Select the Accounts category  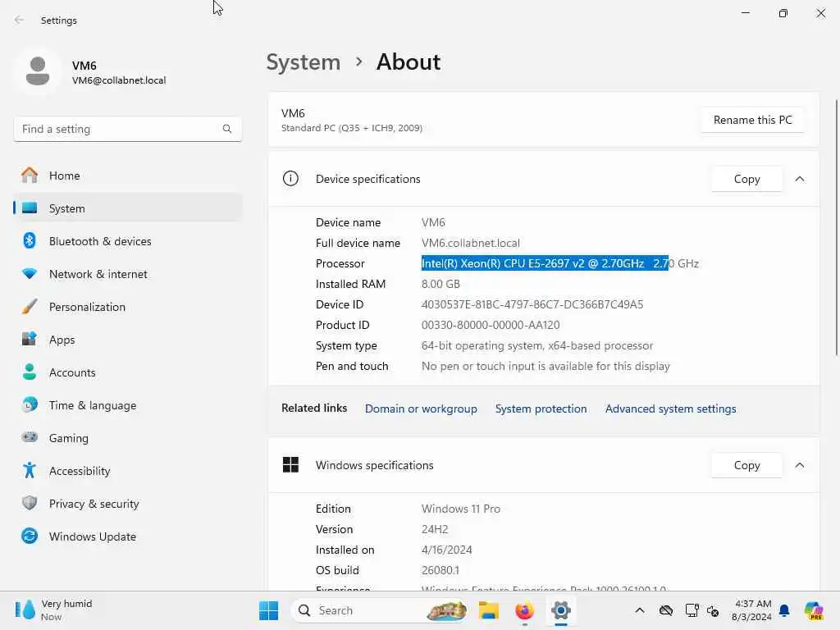(127, 372)
